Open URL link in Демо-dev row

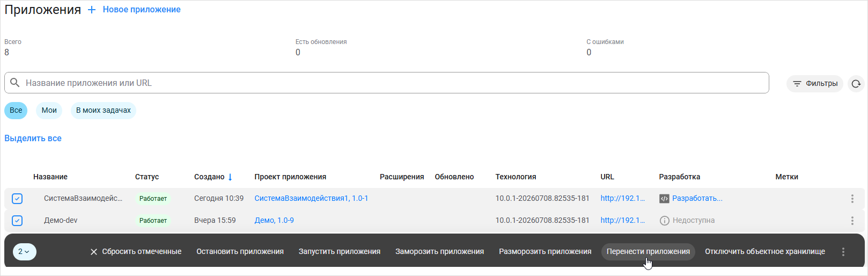point(623,221)
